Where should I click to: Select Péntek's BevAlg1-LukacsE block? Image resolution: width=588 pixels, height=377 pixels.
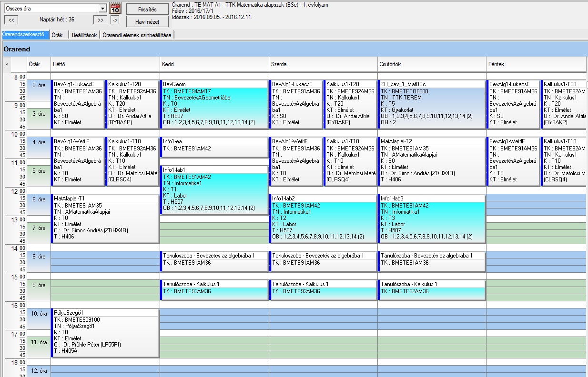point(514,104)
